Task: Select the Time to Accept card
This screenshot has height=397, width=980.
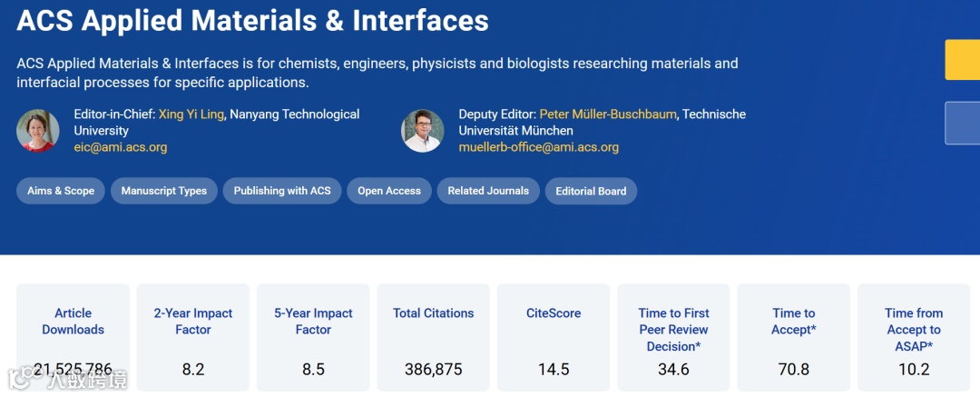Action: click(x=794, y=338)
